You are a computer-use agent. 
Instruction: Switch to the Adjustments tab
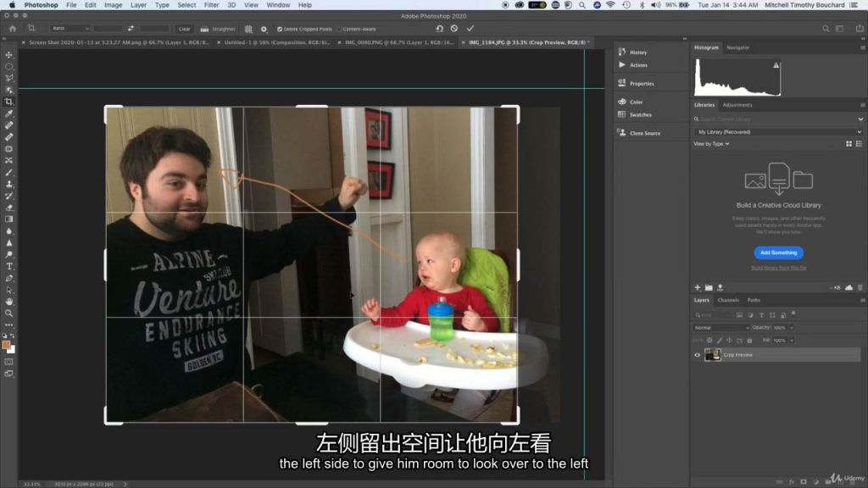pyautogui.click(x=737, y=104)
